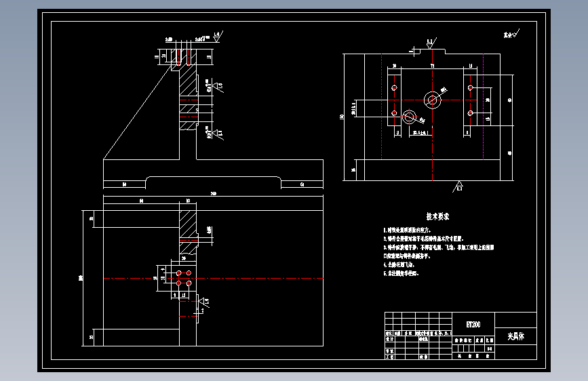Viewport: 588px width, 381px height.
Task: Click the 技术要求 heading text
Action: pyautogui.click(x=437, y=216)
